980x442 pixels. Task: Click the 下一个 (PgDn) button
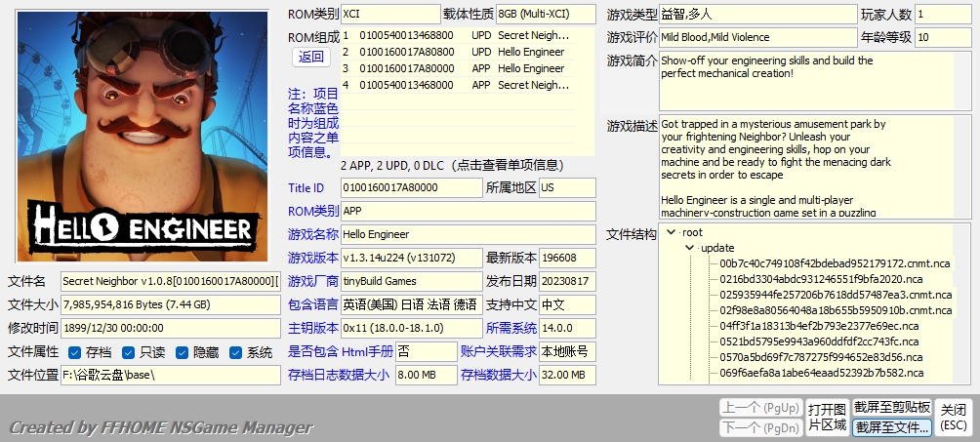pyautogui.click(x=760, y=427)
